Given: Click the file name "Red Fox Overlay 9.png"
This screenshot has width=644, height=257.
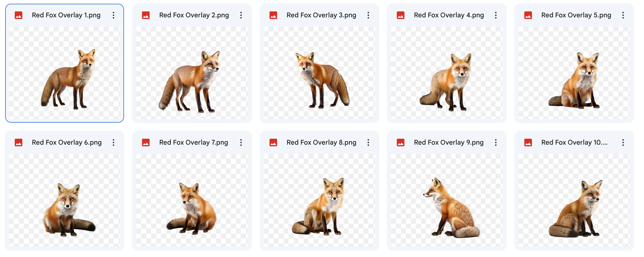Looking at the screenshot, I should point(449,143).
